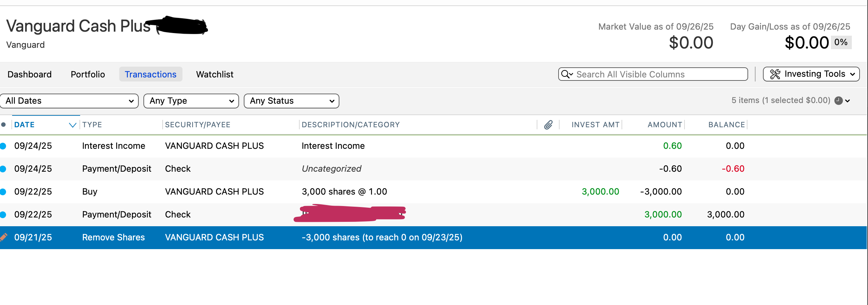The height and width of the screenshot is (305, 868).
Task: Click the green 3,000.00 deposit amount
Action: [x=663, y=215]
